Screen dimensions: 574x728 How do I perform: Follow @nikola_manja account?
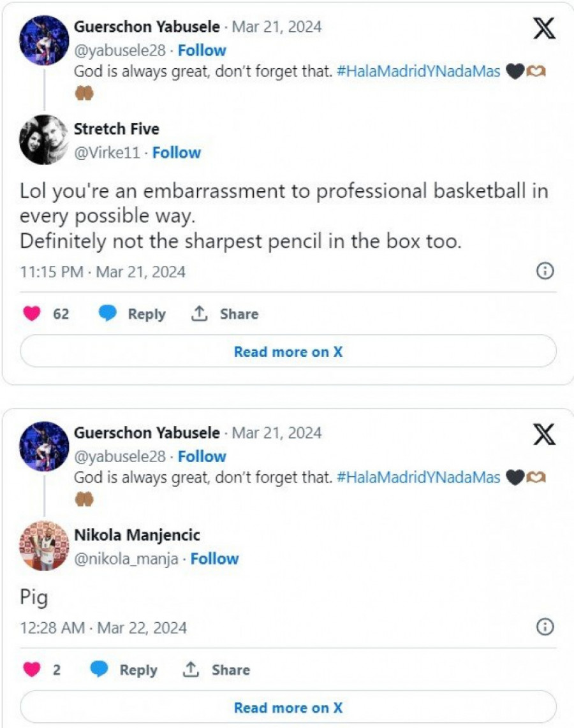coord(214,558)
